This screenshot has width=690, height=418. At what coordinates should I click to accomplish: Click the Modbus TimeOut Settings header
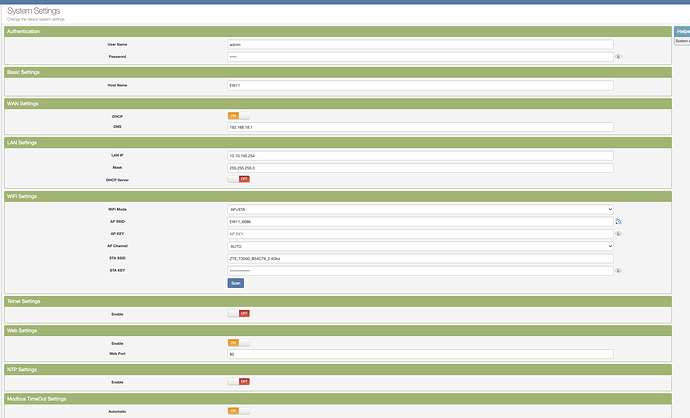(x=338, y=399)
